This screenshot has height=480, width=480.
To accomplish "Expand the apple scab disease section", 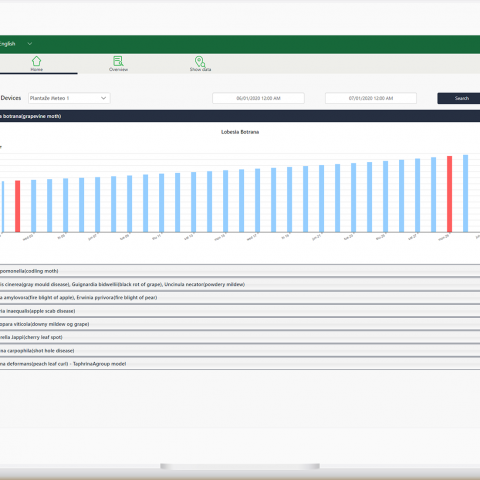I will point(240,311).
